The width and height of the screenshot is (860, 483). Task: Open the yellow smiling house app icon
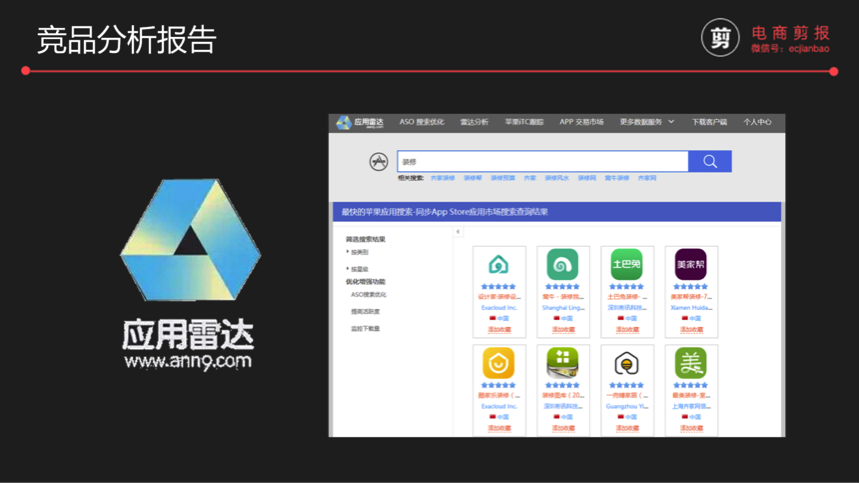[x=499, y=363]
